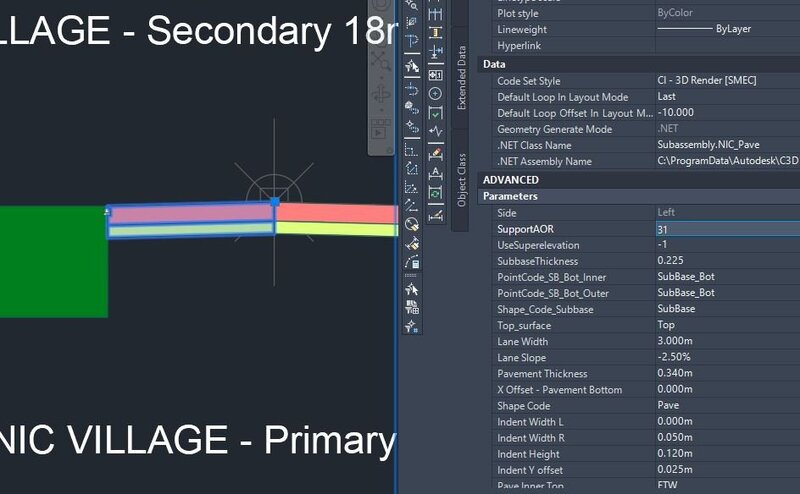This screenshot has height=494, width=800.
Task: Click the Hyperlink property value cell
Action: [728, 45]
